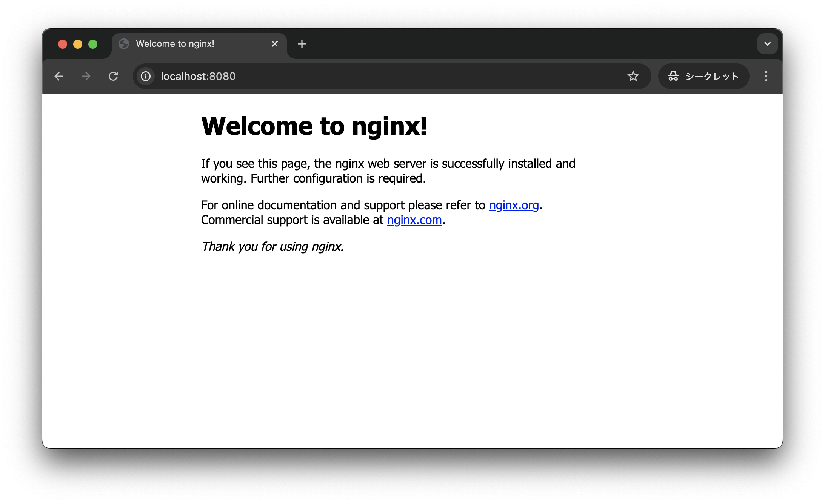Click the forward navigation arrow
This screenshot has width=825, height=504.
(x=86, y=76)
